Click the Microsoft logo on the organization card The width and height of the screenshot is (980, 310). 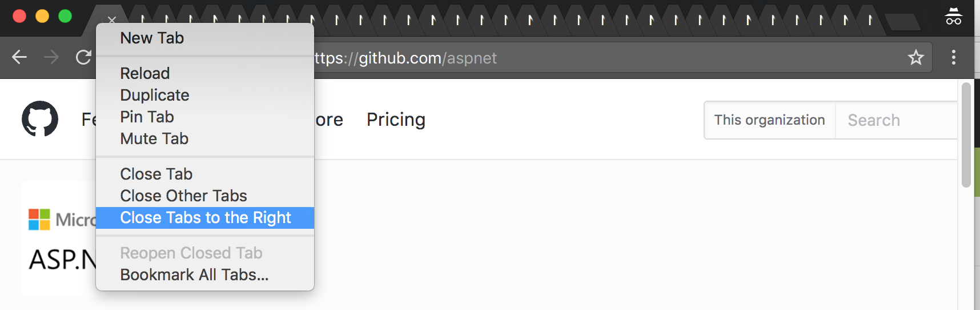click(39, 220)
